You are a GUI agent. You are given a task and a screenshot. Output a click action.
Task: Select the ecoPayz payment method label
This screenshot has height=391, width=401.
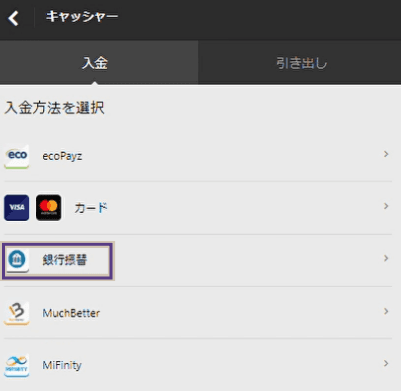(62, 156)
